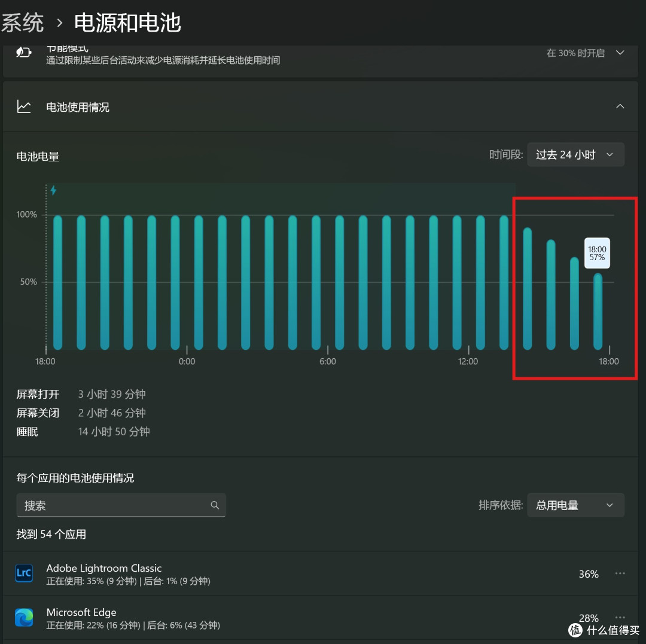
Task: Click the 屏幕关闭 2 小时 46 分钟 value
Action: 112,413
